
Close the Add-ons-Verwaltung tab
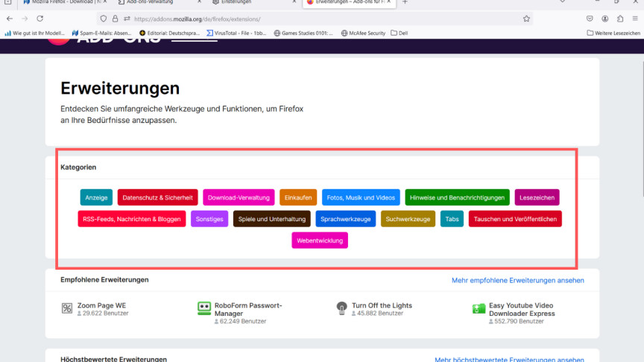199,2
